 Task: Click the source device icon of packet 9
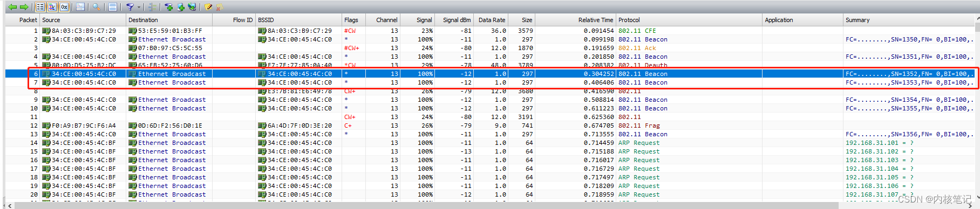[46, 100]
